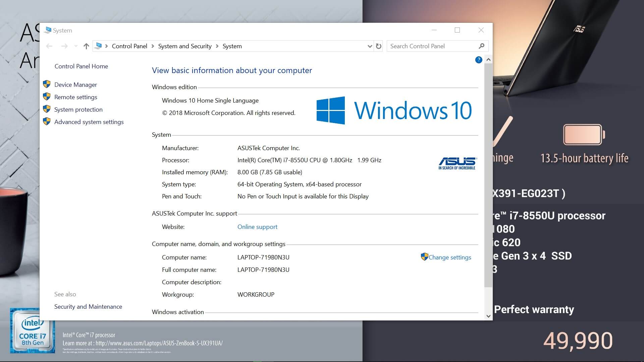Click Change settings for computer name
644x362 pixels.
click(450, 257)
